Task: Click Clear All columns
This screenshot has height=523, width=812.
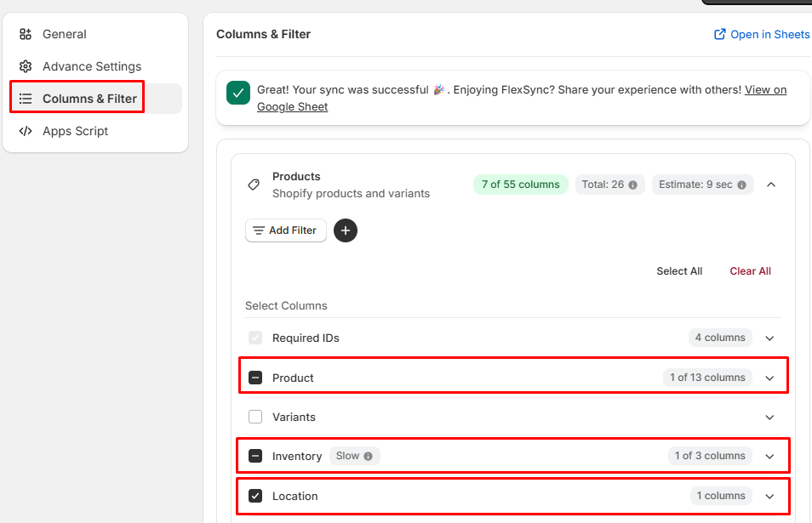Action: [751, 271]
